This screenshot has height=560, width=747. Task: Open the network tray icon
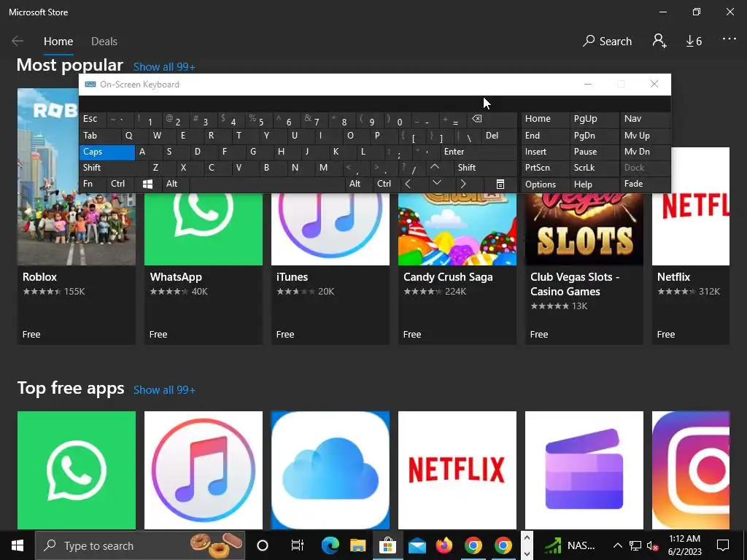coord(635,545)
